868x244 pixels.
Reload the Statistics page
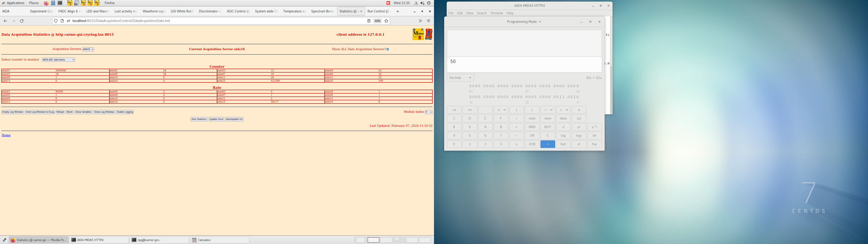(x=22, y=21)
